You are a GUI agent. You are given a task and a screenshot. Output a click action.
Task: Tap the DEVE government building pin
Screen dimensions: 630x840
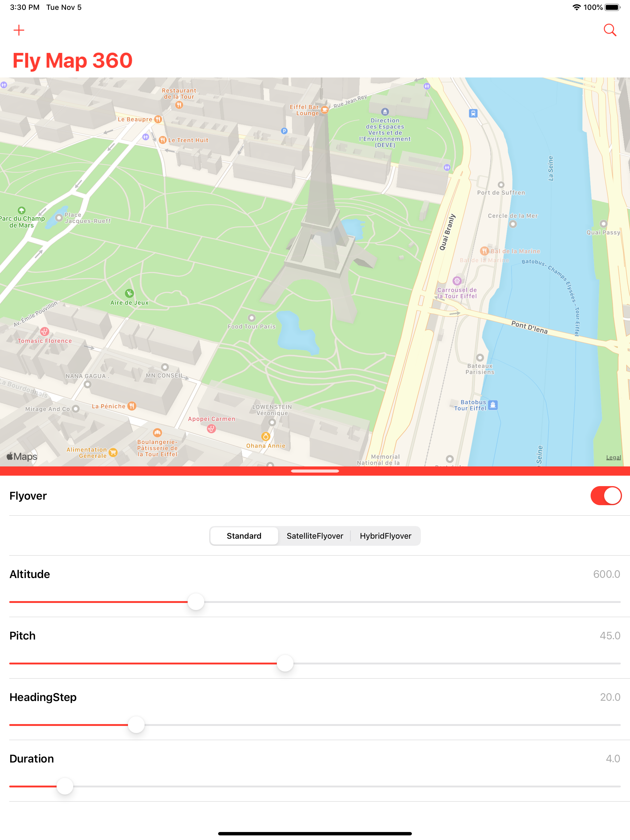pyautogui.click(x=385, y=112)
